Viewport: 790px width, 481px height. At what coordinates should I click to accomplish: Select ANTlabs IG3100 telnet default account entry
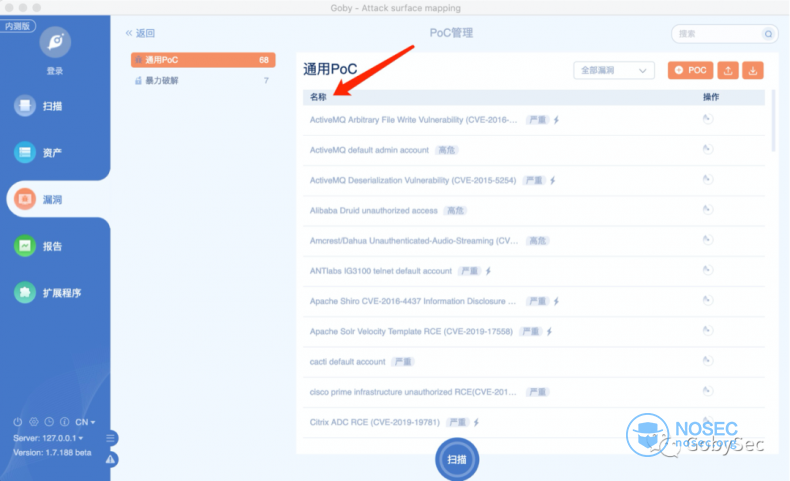pos(380,271)
